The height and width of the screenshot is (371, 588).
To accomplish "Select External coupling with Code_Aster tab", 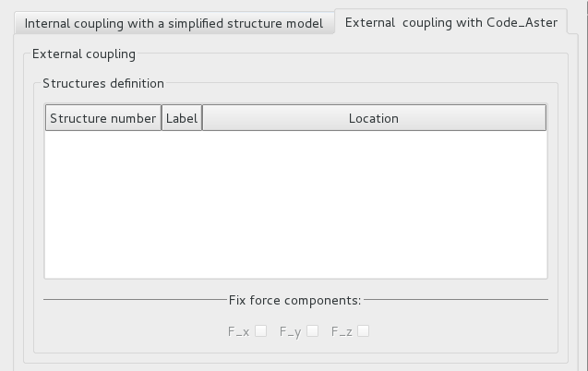I will 450,22.
